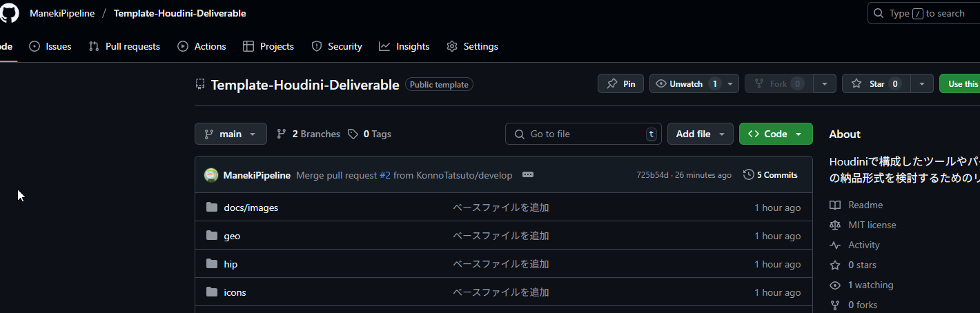View the 0 Tags link
Image resolution: width=980 pixels, height=313 pixels.
pos(369,134)
